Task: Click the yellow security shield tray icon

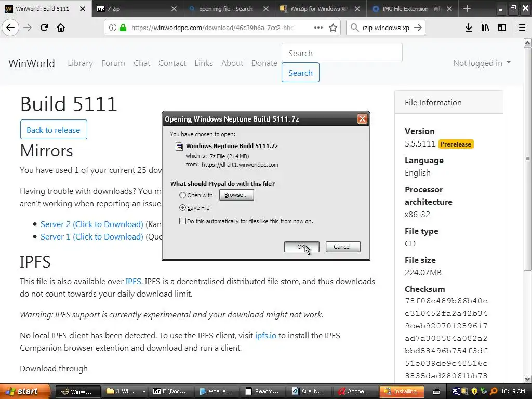Action: pos(474,391)
